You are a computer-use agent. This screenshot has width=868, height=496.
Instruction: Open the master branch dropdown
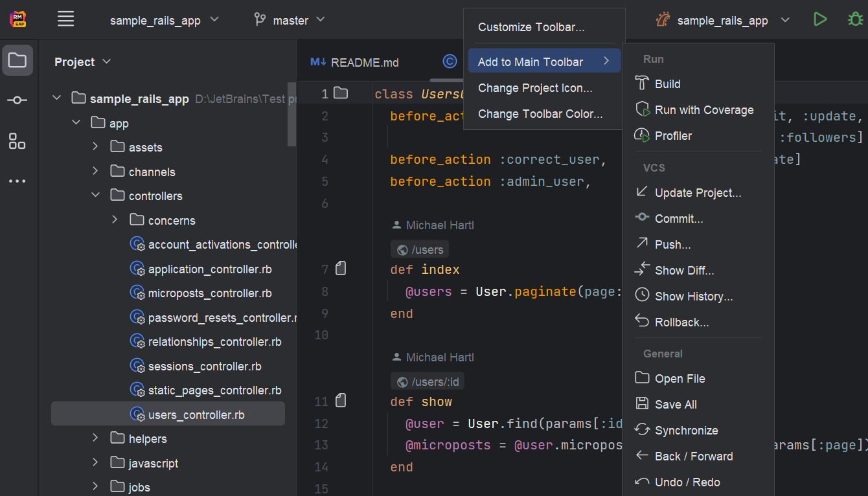290,20
